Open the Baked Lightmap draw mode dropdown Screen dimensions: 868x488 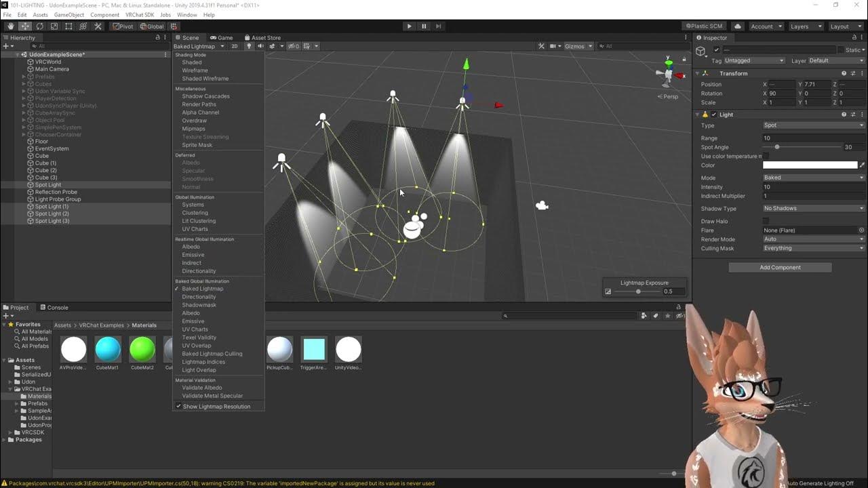click(x=199, y=46)
